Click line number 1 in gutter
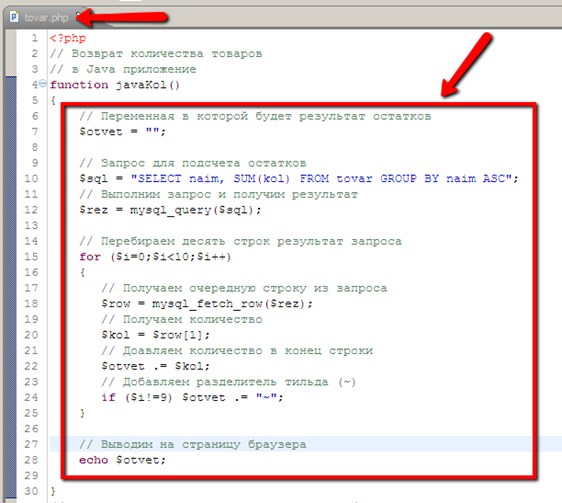This screenshot has height=503, width=562. [x=34, y=38]
